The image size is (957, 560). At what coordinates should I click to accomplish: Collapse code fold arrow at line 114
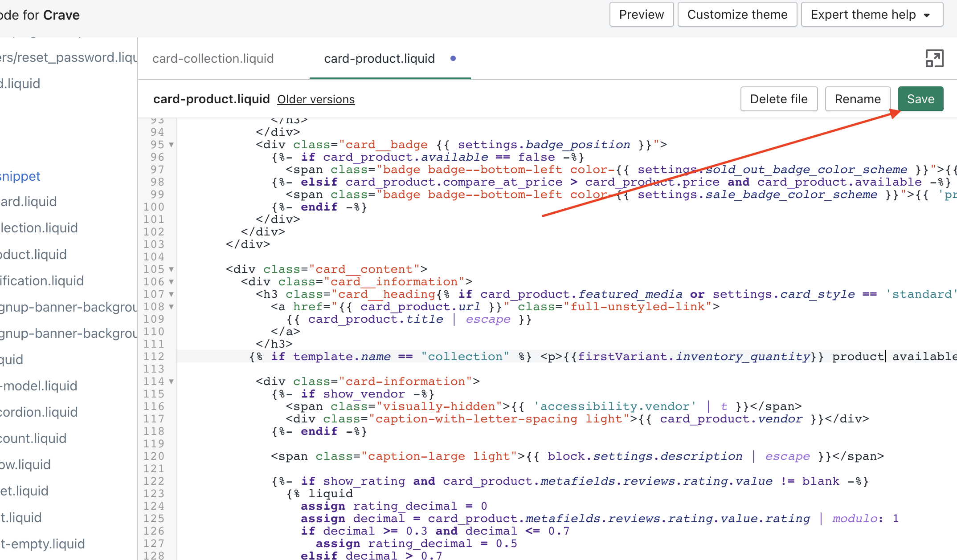pos(171,381)
